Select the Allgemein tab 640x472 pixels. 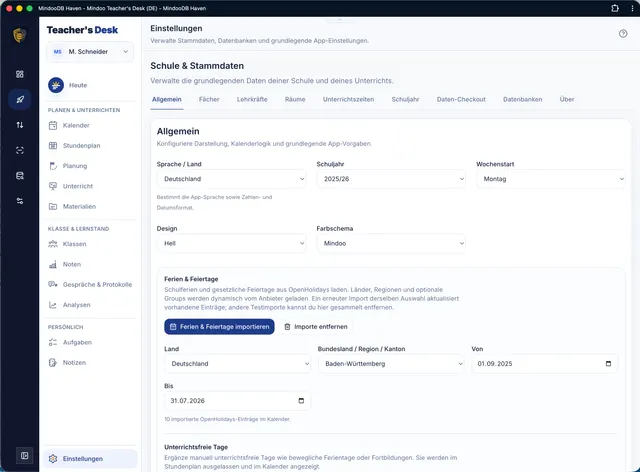pyautogui.click(x=167, y=99)
